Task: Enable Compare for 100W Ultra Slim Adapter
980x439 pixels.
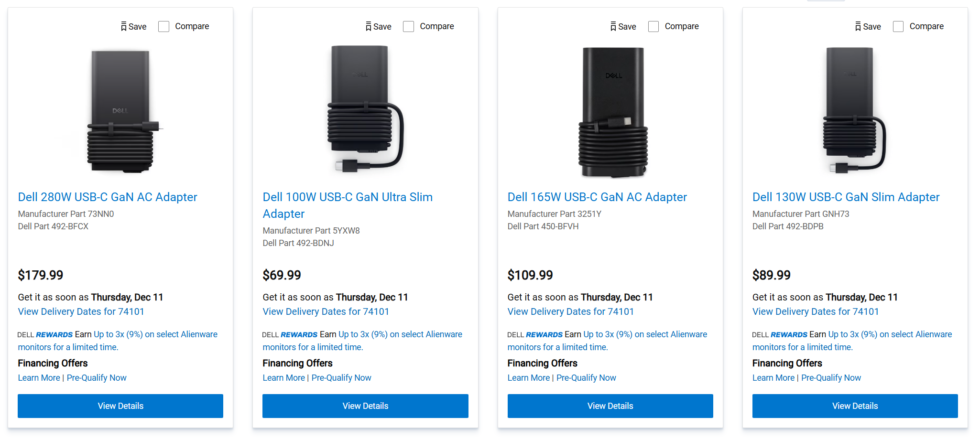Action: click(x=408, y=27)
